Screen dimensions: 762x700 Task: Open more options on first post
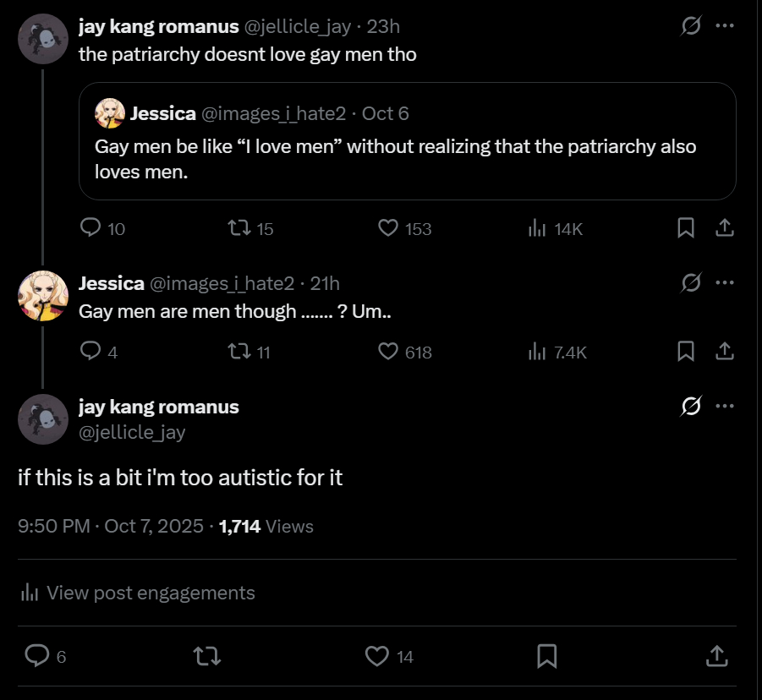point(724,26)
